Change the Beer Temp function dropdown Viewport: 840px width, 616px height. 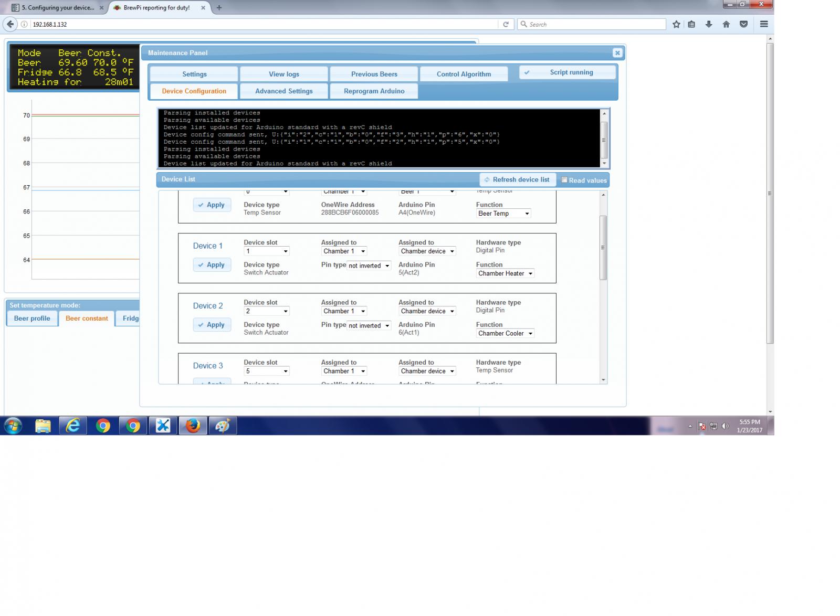pos(503,214)
